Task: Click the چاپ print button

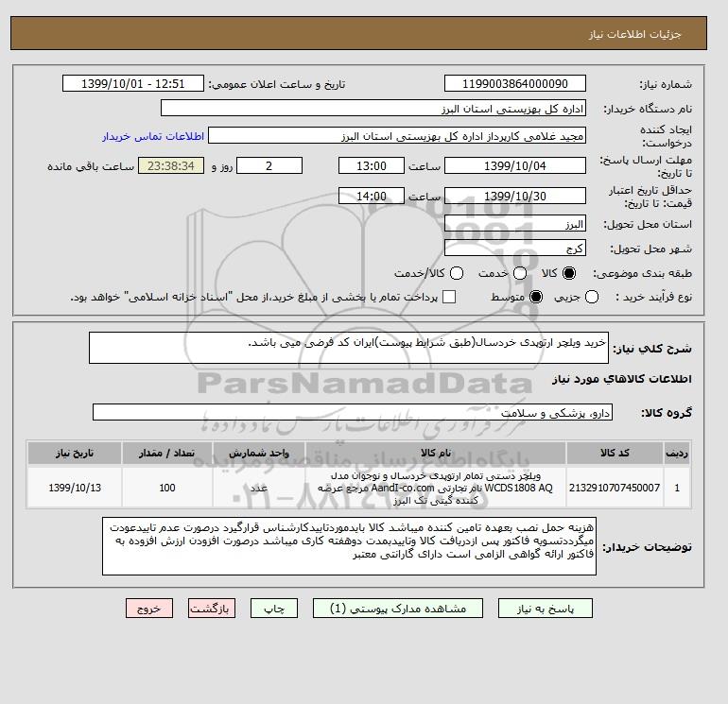Action: (x=274, y=609)
